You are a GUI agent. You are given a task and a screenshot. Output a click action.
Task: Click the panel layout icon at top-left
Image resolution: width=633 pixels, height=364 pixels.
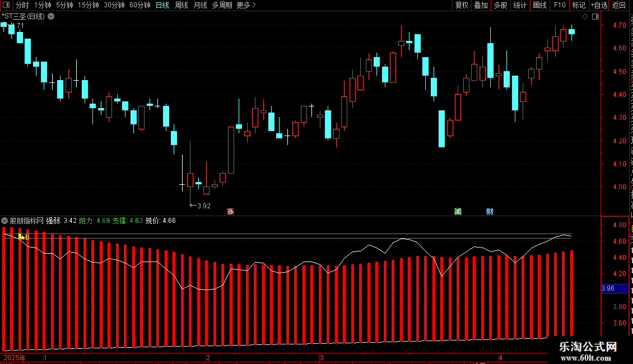pos(6,5)
